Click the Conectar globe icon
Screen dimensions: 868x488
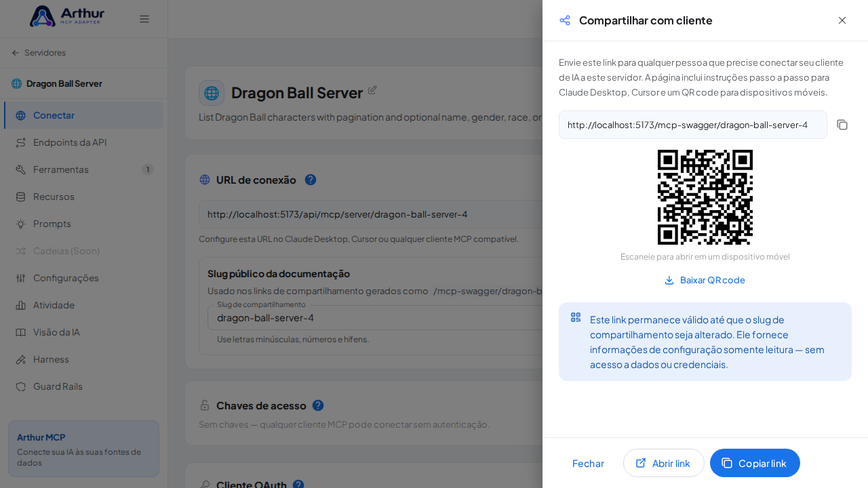pyautogui.click(x=20, y=115)
